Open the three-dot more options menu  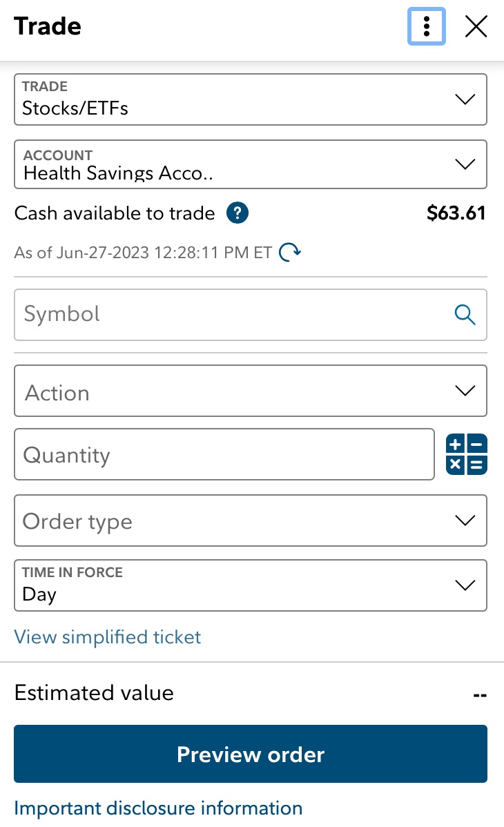pyautogui.click(x=427, y=27)
